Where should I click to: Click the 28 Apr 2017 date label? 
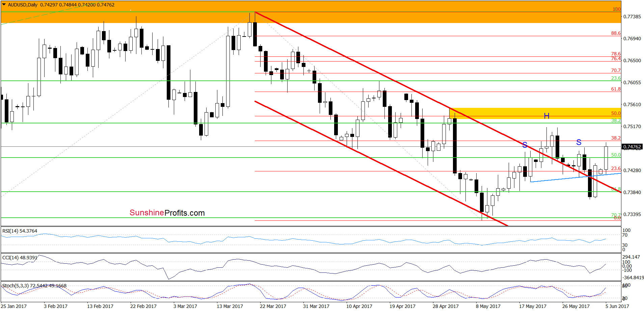pyautogui.click(x=446, y=306)
